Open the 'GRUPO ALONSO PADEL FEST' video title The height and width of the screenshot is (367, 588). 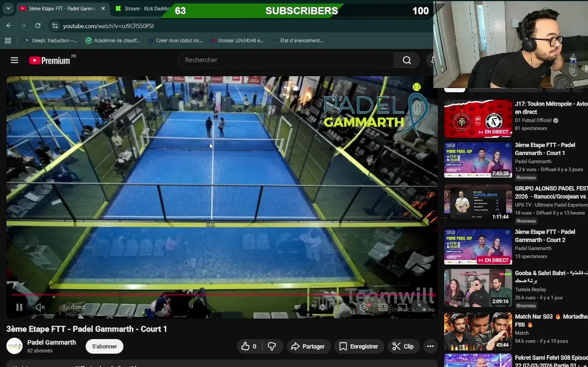tap(551, 192)
